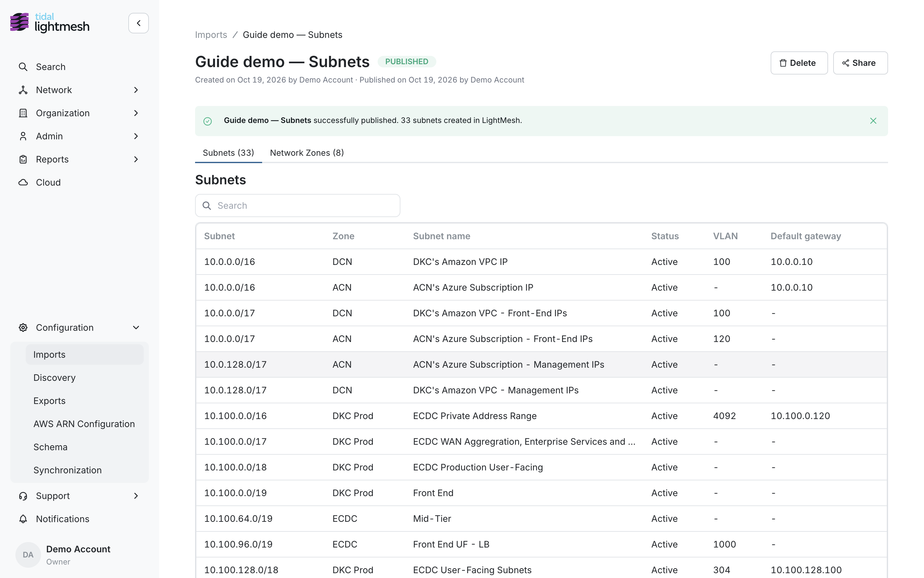Viewport: 924px width, 578px height.
Task: Open Synchronization settings
Action: (84, 470)
